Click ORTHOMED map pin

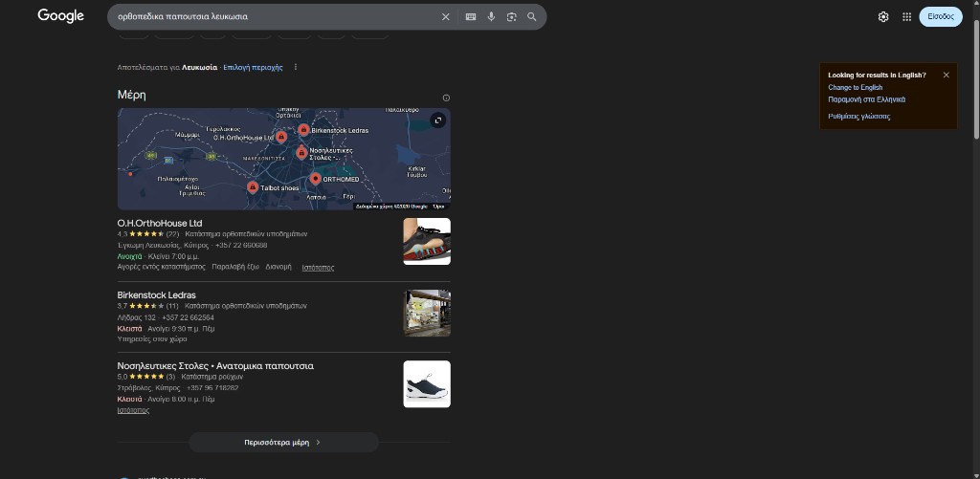pyautogui.click(x=316, y=179)
